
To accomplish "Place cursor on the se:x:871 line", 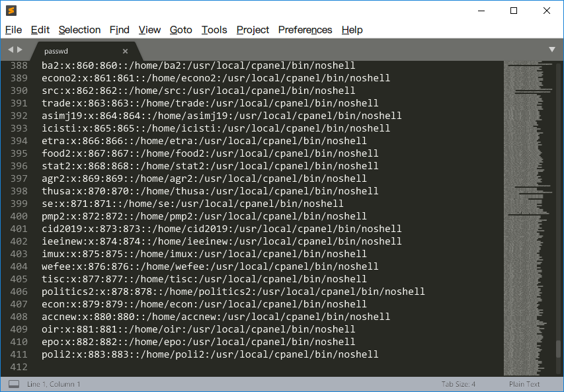I will click(x=192, y=204).
